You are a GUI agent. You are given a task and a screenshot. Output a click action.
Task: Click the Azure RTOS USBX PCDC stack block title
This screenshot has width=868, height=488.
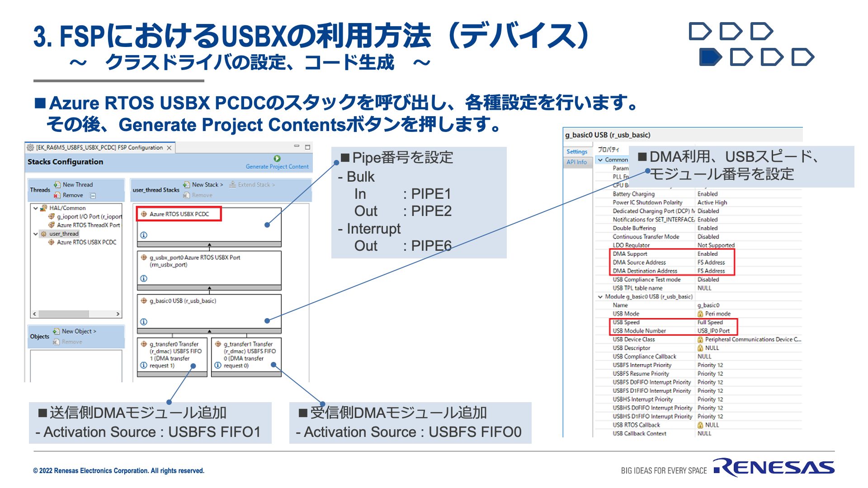[179, 214]
